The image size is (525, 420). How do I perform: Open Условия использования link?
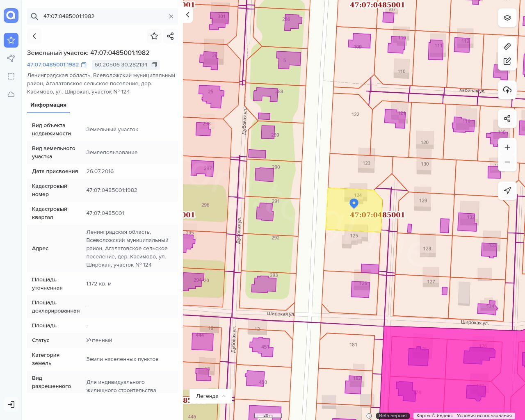pyautogui.click(x=484, y=415)
